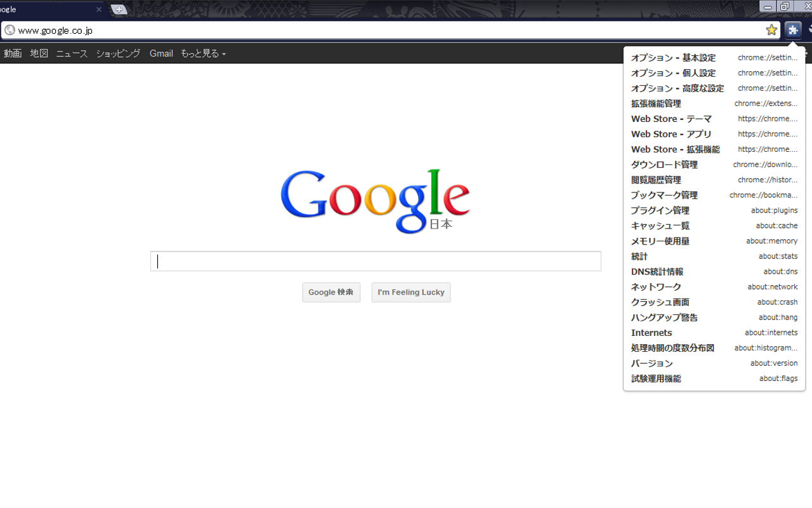The height and width of the screenshot is (508, 812).
Task: Open a new tab with the plus button
Action: click(119, 10)
